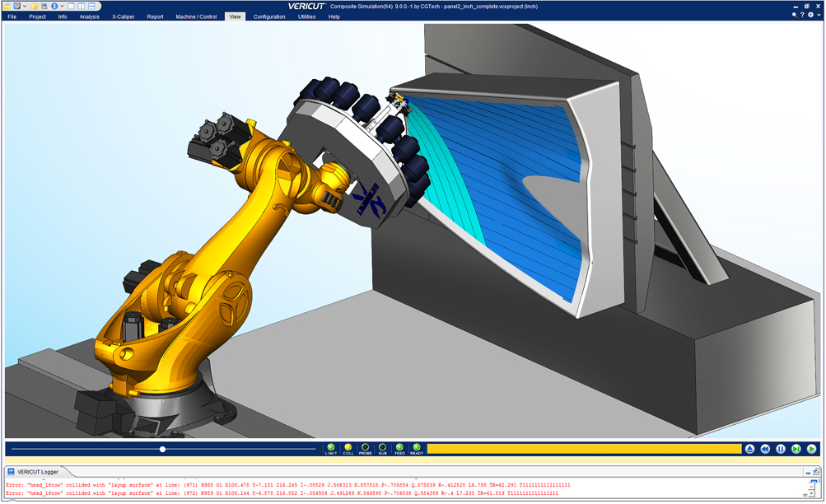Select side-by-side view layout icon
The width and height of the screenshot is (826, 504).
click(82, 7)
